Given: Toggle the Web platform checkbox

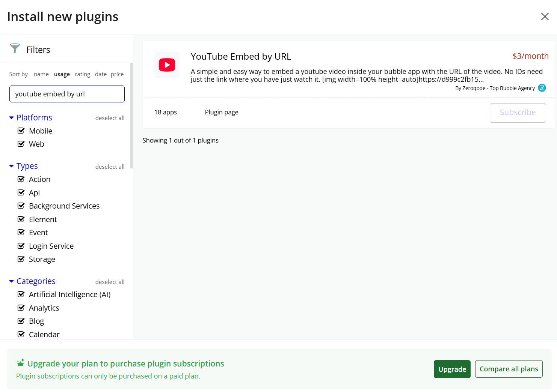Looking at the screenshot, I should 21,144.
